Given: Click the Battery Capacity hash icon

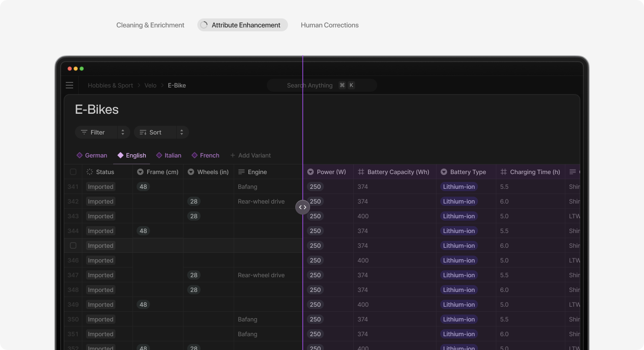Looking at the screenshot, I should click(x=361, y=172).
